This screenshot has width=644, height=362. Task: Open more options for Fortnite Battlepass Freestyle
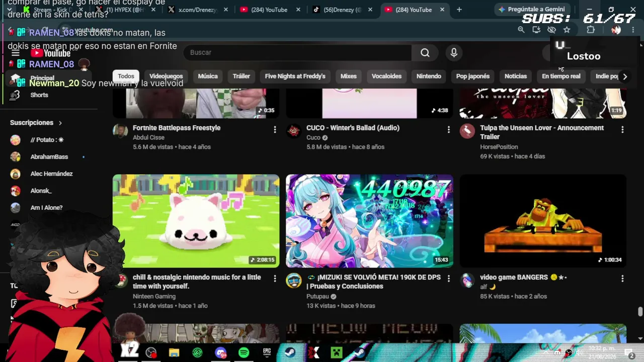[x=275, y=130]
